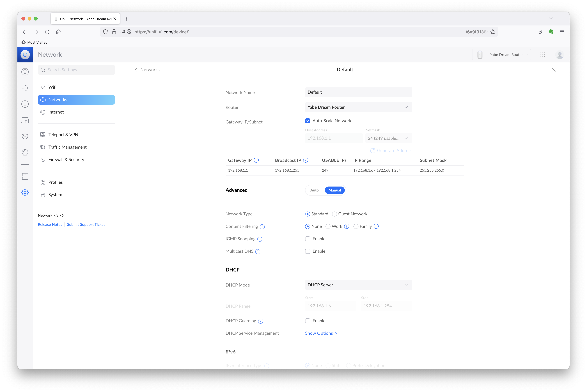Viewport: 587px width, 392px height.
Task: Click DHCP Guarding info icon
Action: pyautogui.click(x=261, y=321)
